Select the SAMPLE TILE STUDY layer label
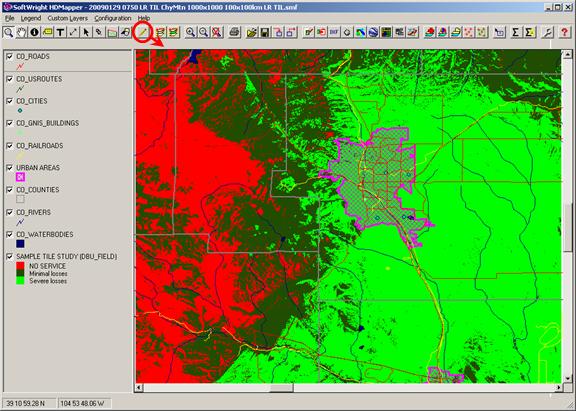Viewport: 576px width, 411px height. point(66,256)
